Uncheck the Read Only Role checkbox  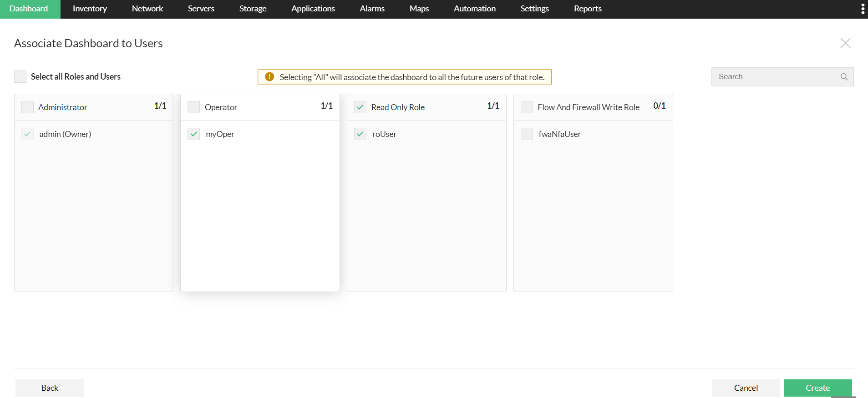pos(360,107)
